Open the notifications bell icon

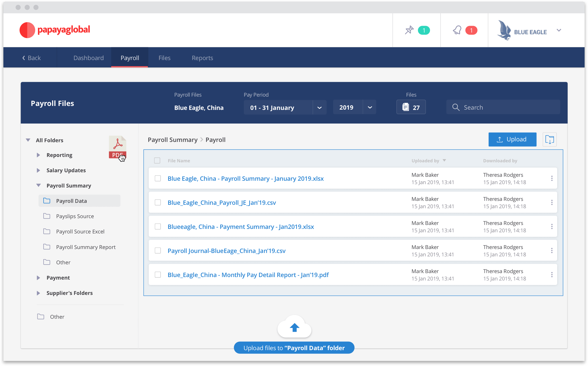click(x=457, y=30)
